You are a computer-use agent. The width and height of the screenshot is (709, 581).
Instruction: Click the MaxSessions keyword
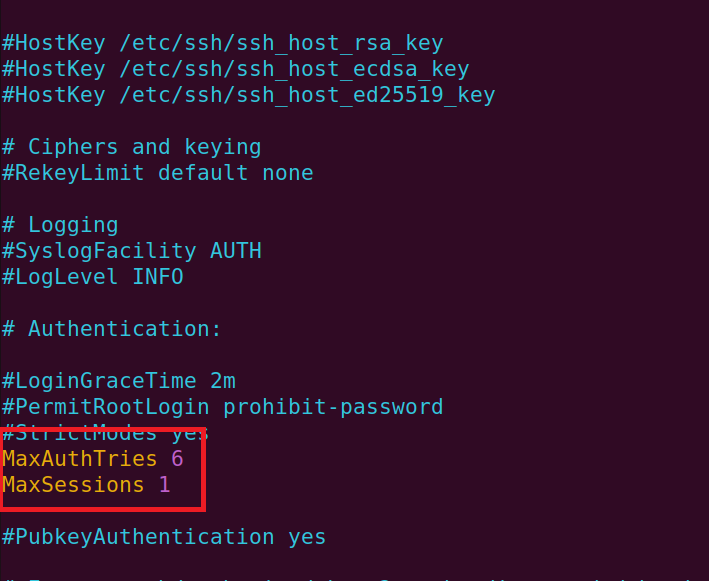click(73, 485)
